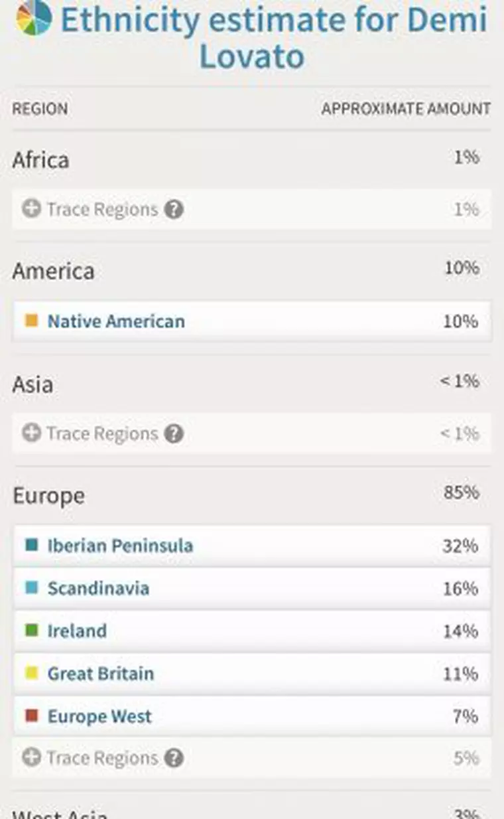This screenshot has height=819, width=504.
Task: Click the pie chart icon beside the title
Action: click(x=34, y=18)
